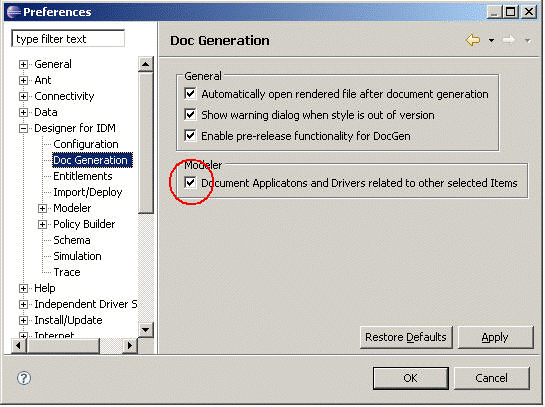Image resolution: width=545 pixels, height=407 pixels.
Task: Toggle Automatically open rendered file checkbox
Action: 190,94
